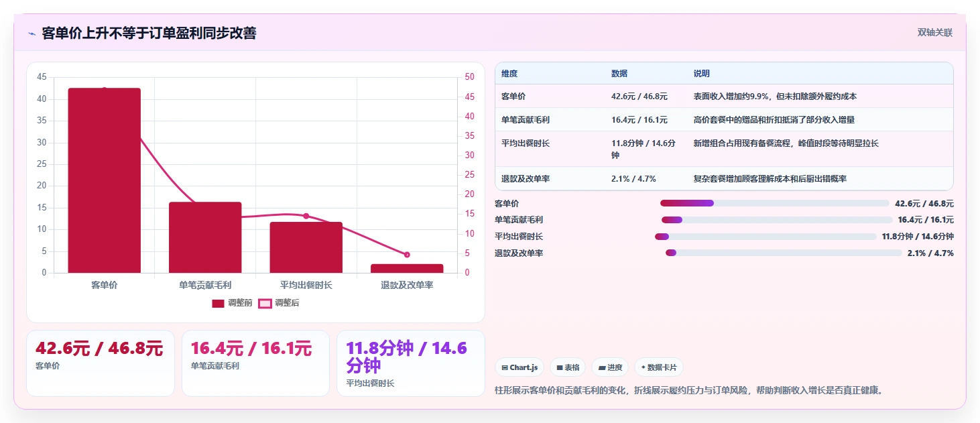Select the 进度 tag
This screenshot has height=423, width=980.
point(610,367)
